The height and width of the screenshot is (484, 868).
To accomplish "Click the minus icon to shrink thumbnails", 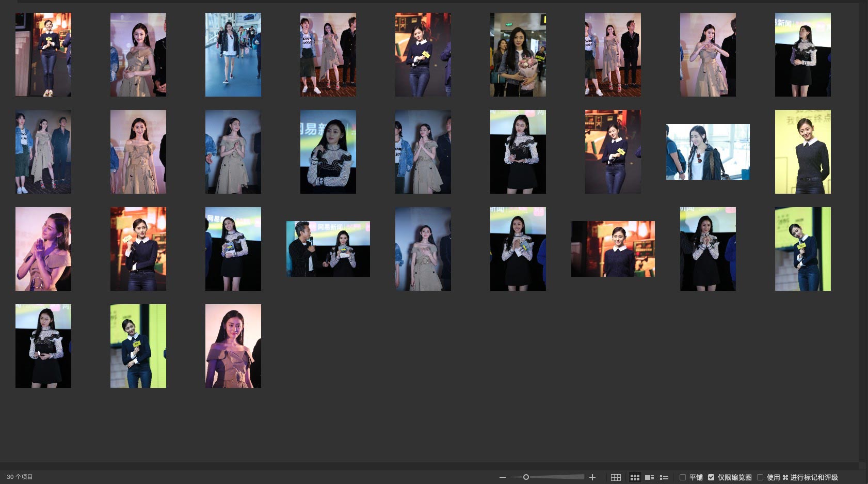I will click(502, 477).
